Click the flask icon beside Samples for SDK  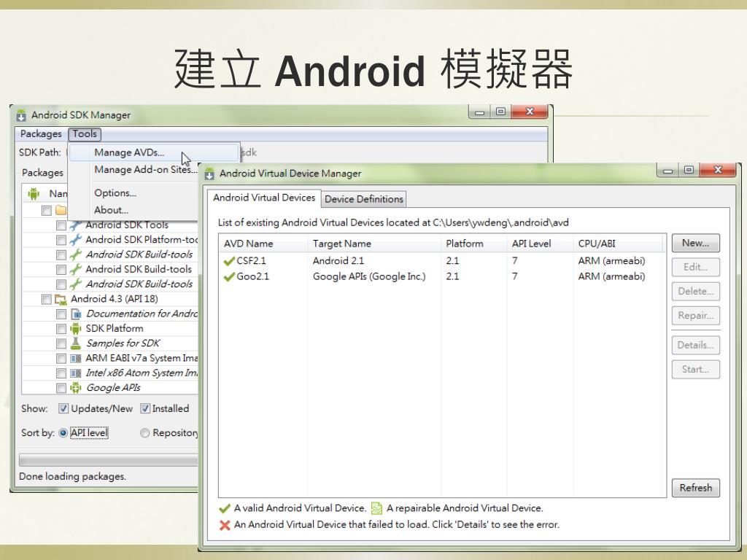(76, 343)
